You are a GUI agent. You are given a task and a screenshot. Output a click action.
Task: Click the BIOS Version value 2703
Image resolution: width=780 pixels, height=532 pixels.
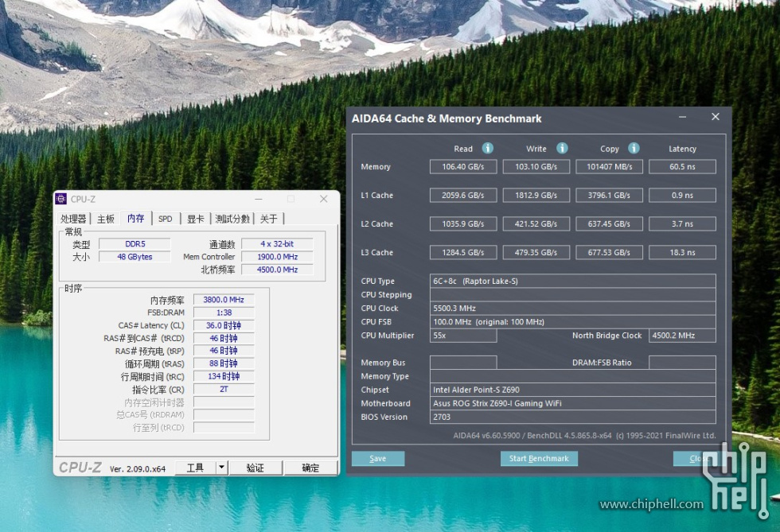tap(572, 417)
